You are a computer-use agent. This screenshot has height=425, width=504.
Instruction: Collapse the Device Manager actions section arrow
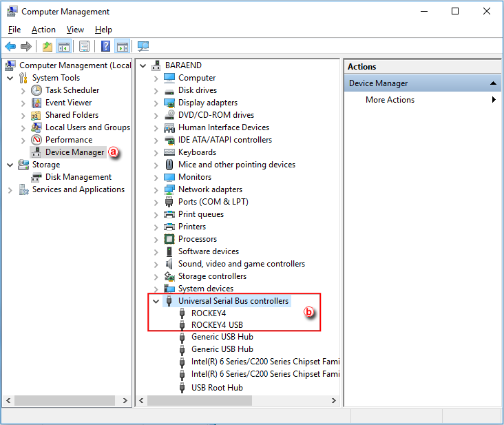click(493, 83)
